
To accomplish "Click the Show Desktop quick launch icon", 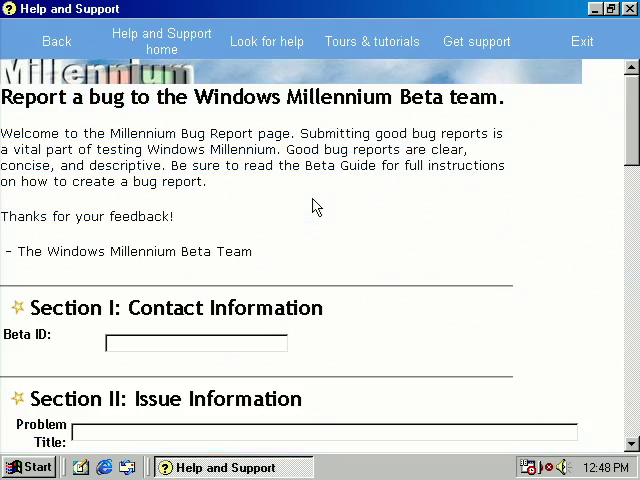I will tap(80, 467).
